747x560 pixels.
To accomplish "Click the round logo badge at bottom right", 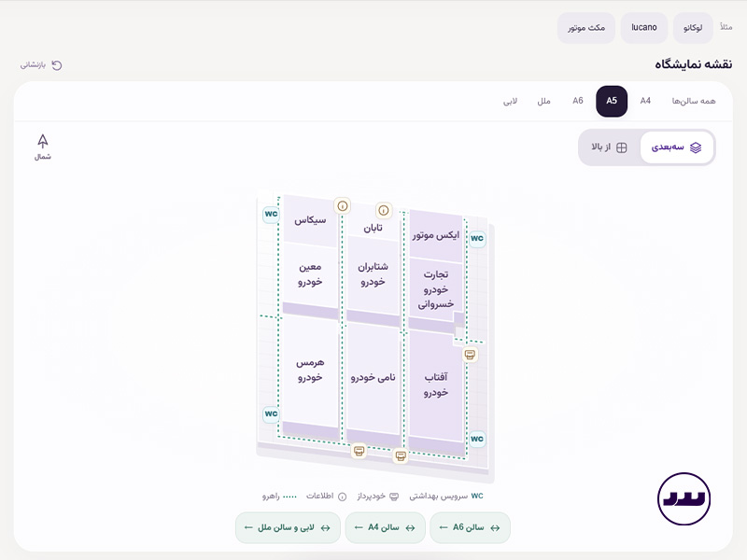I will click(684, 498).
